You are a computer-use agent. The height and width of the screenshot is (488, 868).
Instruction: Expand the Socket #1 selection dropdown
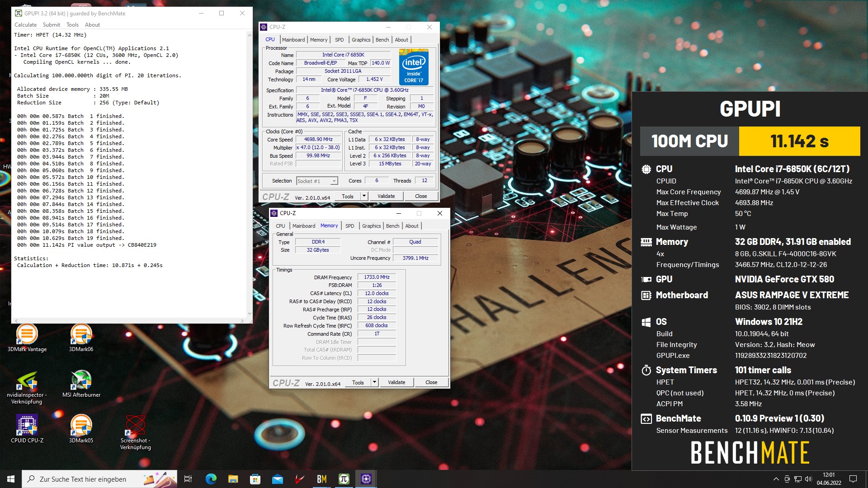click(334, 181)
